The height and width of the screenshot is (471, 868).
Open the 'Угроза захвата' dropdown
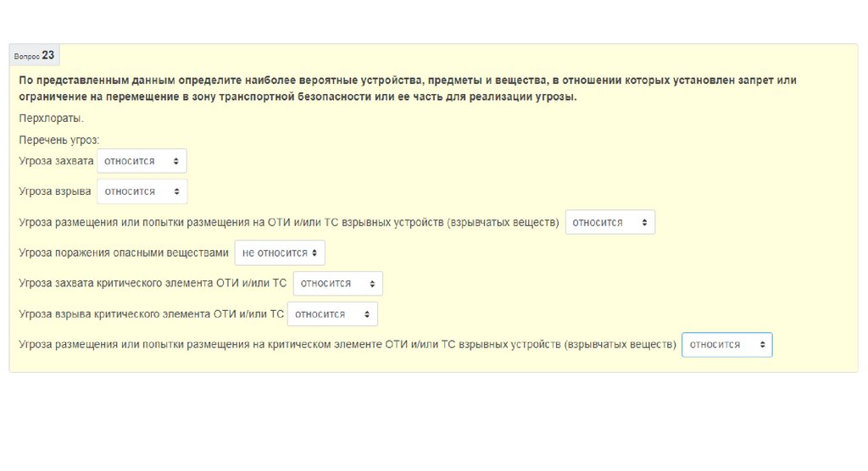[x=142, y=161]
